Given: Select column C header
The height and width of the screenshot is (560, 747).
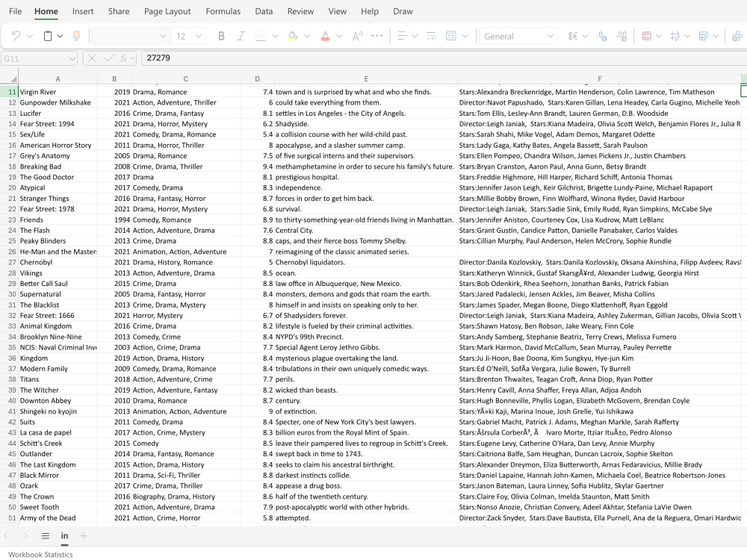Looking at the screenshot, I should [x=186, y=78].
